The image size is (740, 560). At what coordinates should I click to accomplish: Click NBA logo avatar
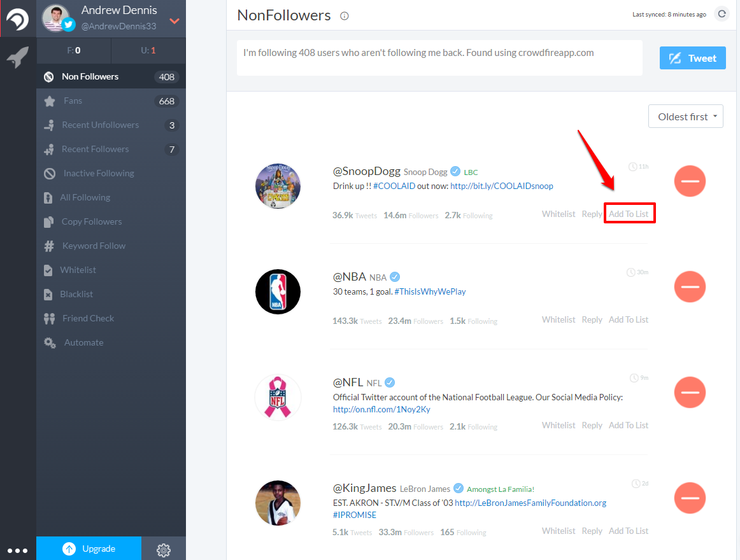point(278,292)
